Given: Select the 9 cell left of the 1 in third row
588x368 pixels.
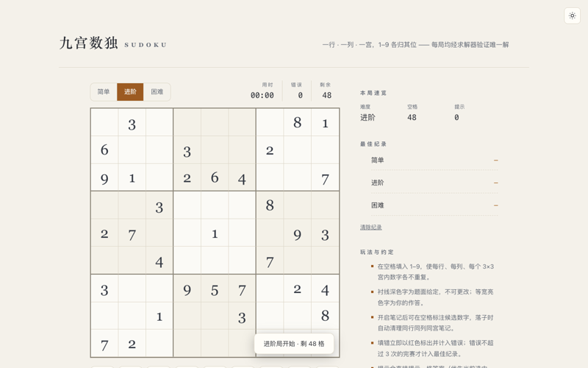Looking at the screenshot, I should (x=104, y=177).
